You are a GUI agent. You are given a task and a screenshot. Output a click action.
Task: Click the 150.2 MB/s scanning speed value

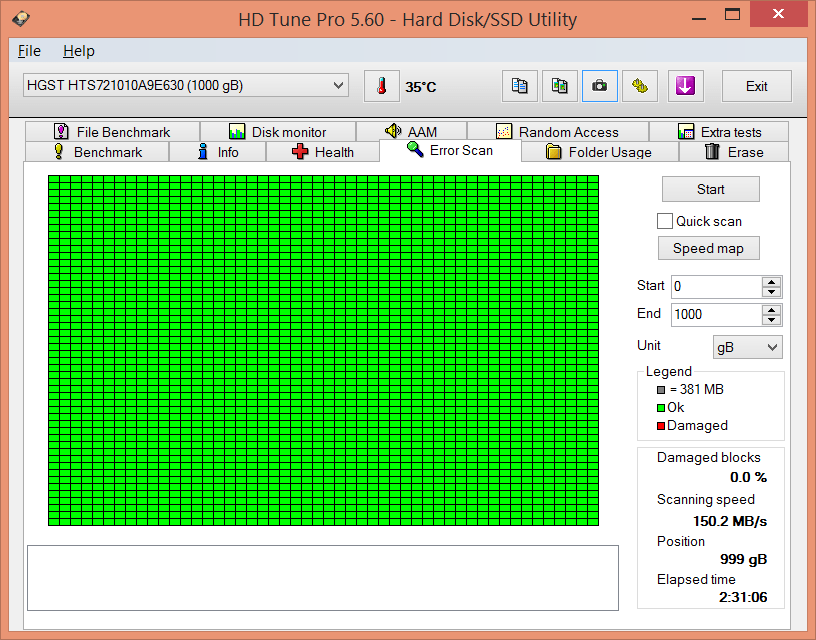tap(730, 521)
